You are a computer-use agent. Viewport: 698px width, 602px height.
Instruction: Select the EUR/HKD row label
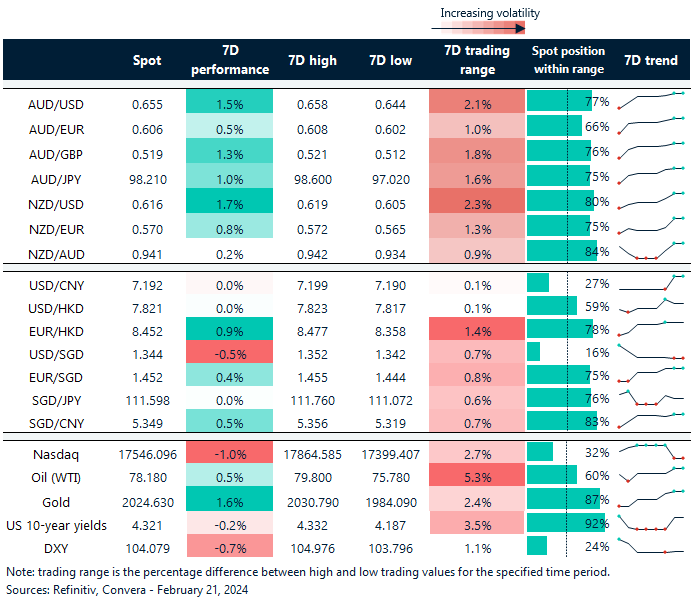click(55, 327)
